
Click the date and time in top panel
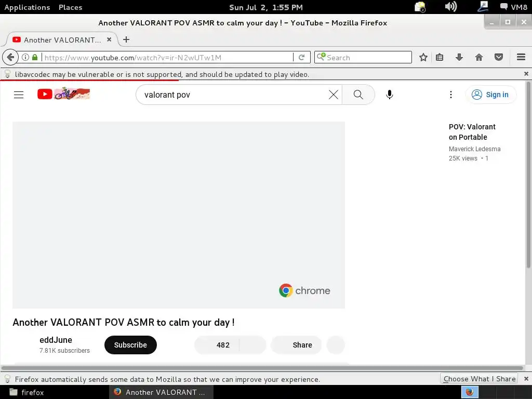[266, 7]
